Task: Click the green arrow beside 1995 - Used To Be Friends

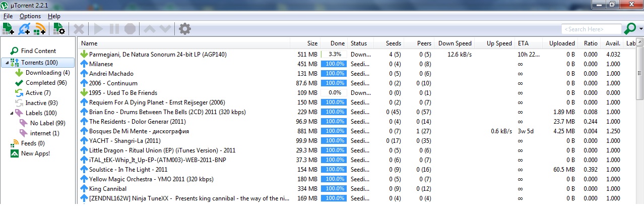Action: (x=84, y=92)
